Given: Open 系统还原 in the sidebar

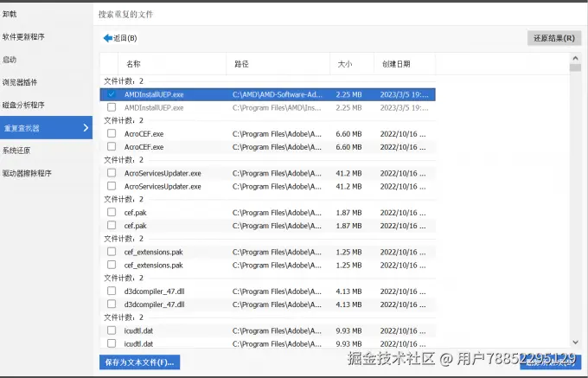Looking at the screenshot, I should (x=16, y=151).
